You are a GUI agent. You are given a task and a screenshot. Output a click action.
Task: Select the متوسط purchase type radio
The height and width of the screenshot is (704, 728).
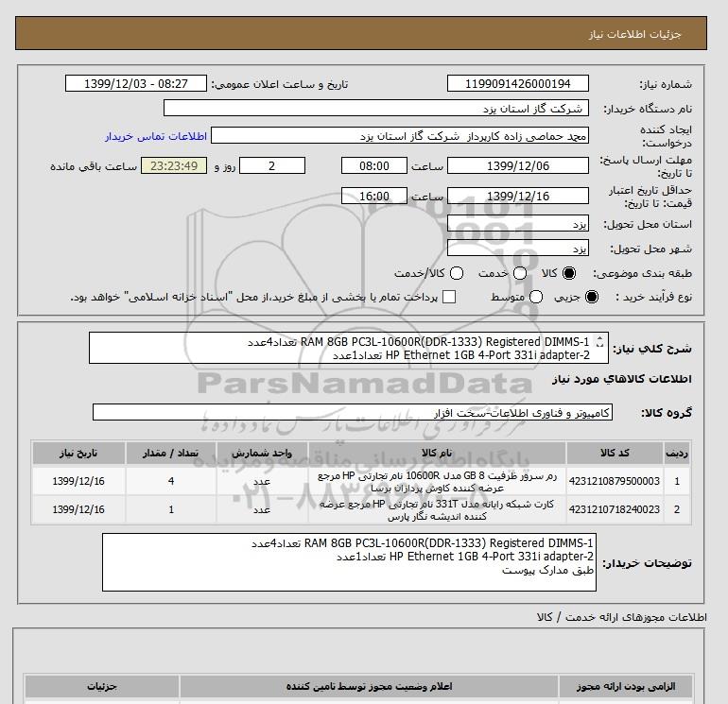coord(536,297)
